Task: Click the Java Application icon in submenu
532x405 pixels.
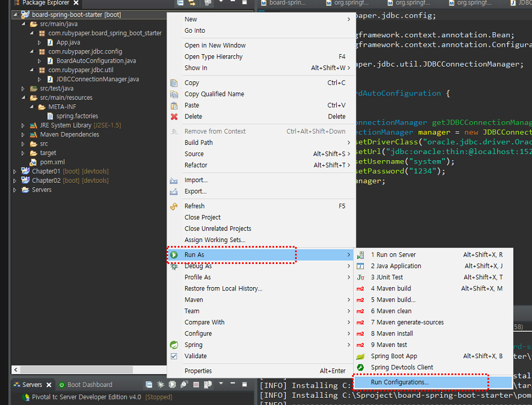Action: click(360, 266)
